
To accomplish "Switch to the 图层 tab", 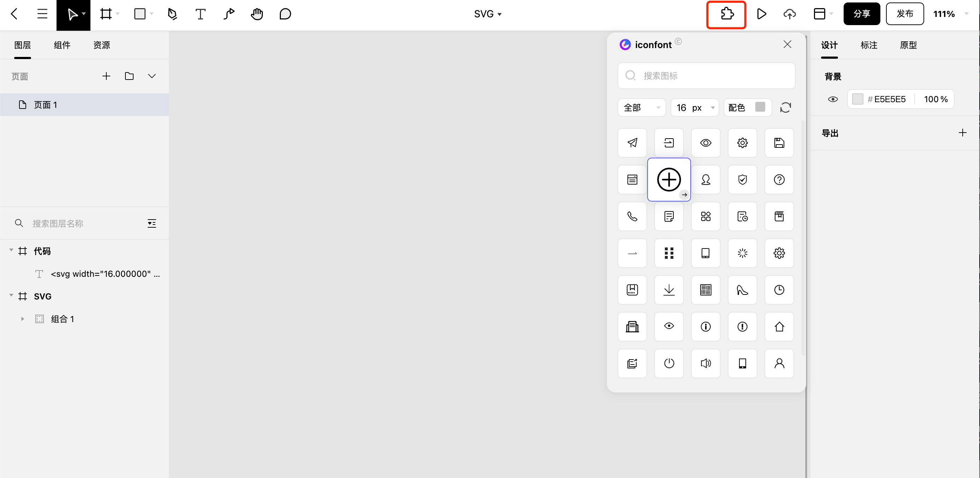I will click(23, 45).
